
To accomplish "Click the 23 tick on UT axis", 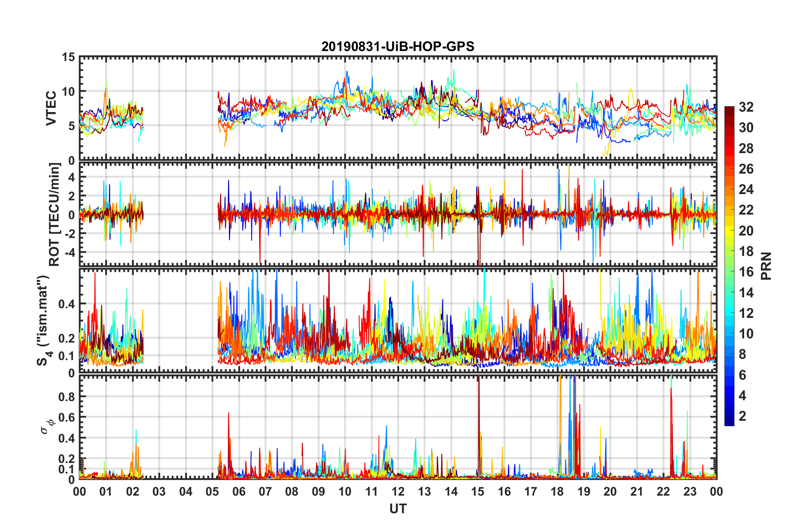I will tap(690, 491).
